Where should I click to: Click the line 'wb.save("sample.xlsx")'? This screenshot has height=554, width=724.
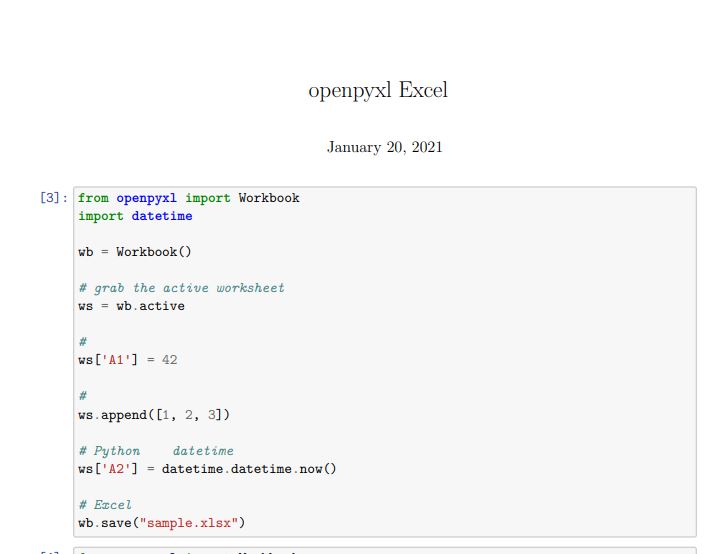click(161, 523)
